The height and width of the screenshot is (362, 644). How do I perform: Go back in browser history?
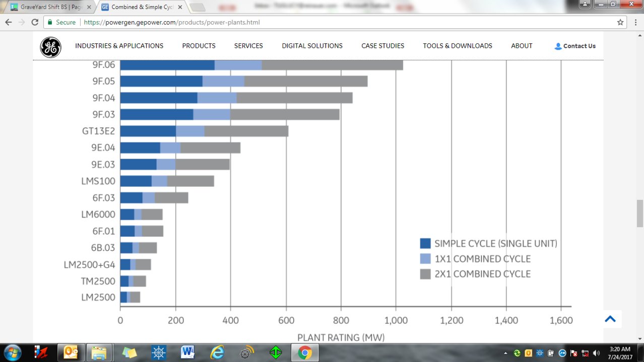(8, 22)
